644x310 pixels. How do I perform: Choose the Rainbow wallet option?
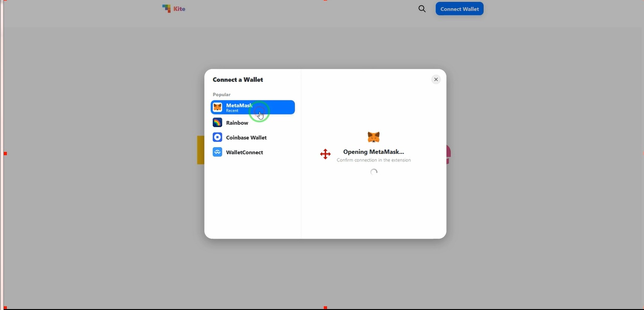(x=253, y=122)
